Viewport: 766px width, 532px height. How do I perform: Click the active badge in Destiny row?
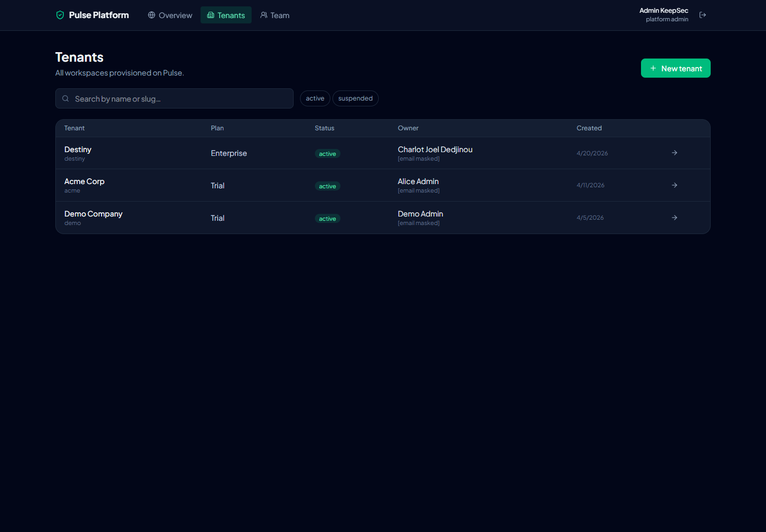pos(328,154)
